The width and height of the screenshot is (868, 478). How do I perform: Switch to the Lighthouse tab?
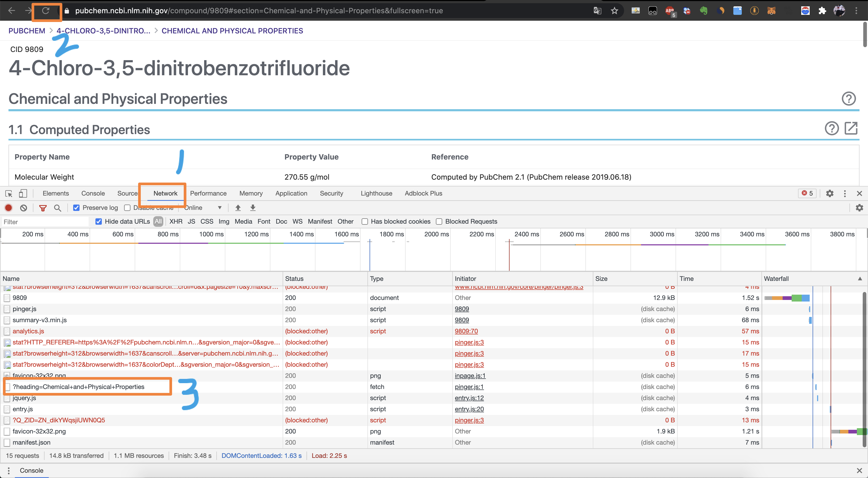376,193
